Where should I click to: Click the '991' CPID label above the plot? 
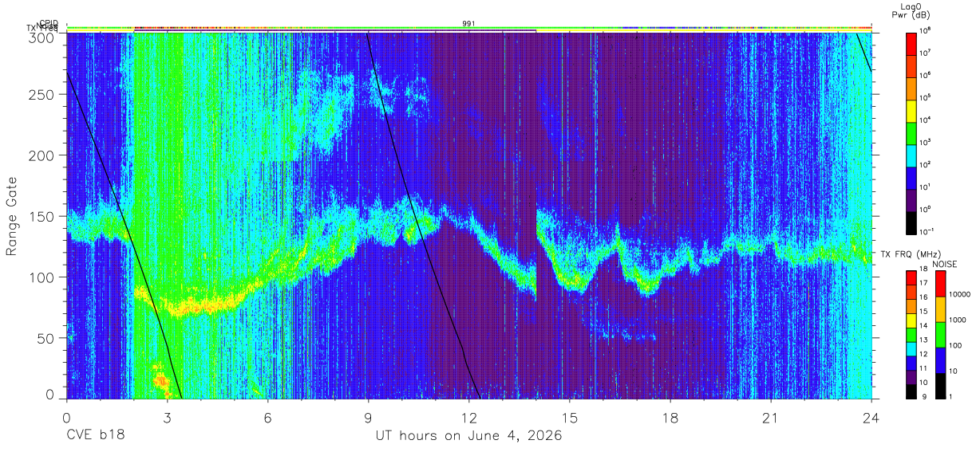coord(469,24)
